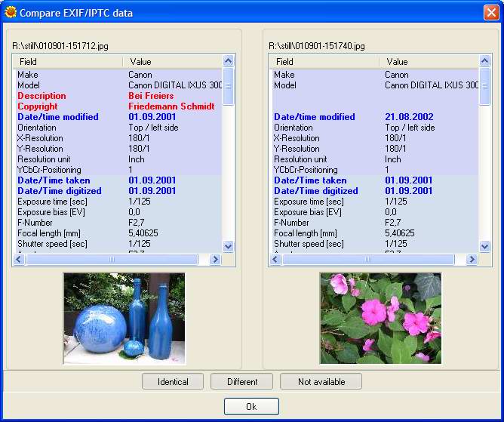Click the application icon in title bar
Image resolution: width=504 pixels, height=422 pixels.
11,13
